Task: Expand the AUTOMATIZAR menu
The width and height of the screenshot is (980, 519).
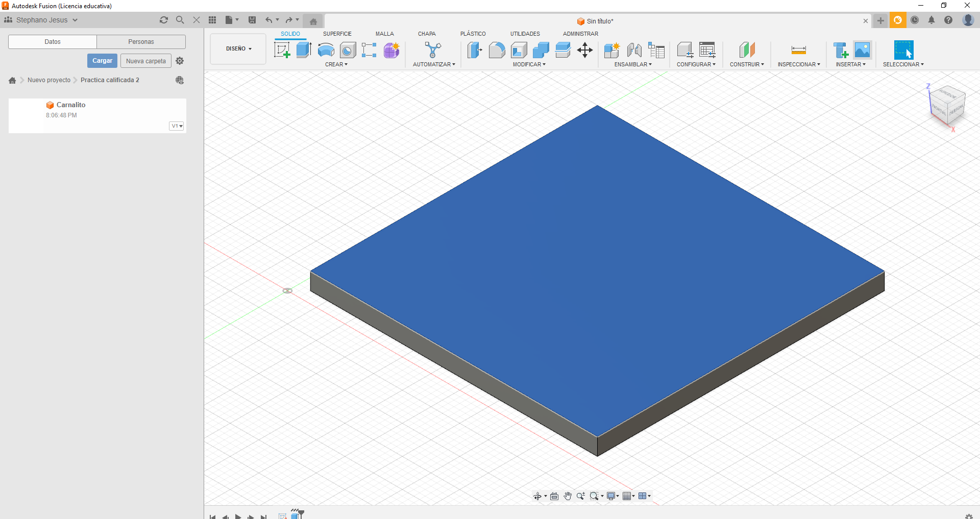Action: (x=434, y=64)
